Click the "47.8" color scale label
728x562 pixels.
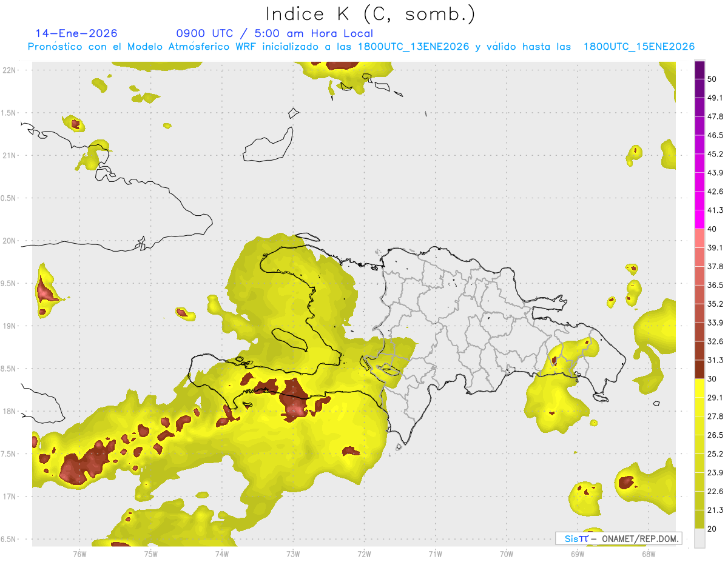(x=715, y=116)
